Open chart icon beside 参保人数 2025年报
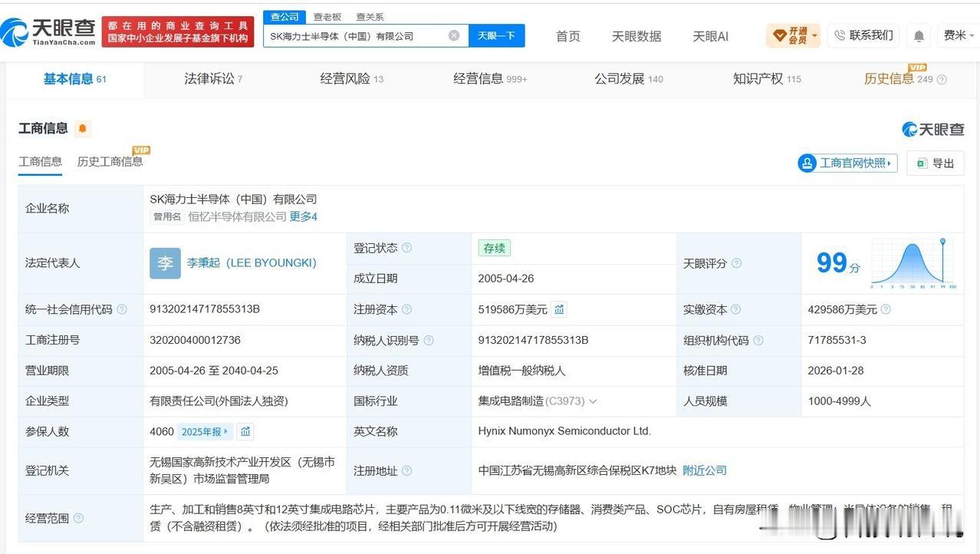This screenshot has height=554, width=980. (245, 432)
